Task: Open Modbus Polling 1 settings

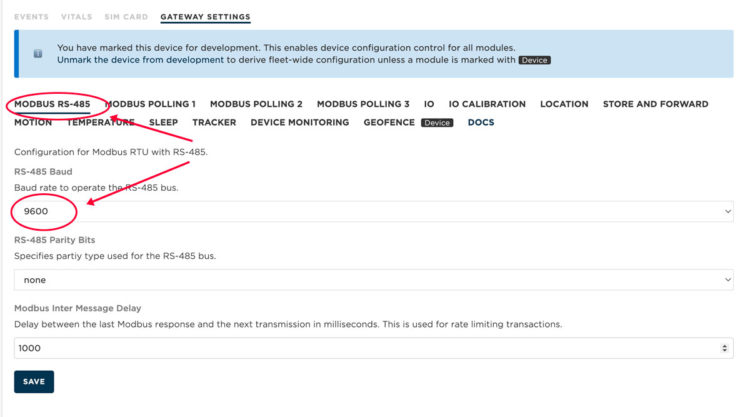Action: 151,104
